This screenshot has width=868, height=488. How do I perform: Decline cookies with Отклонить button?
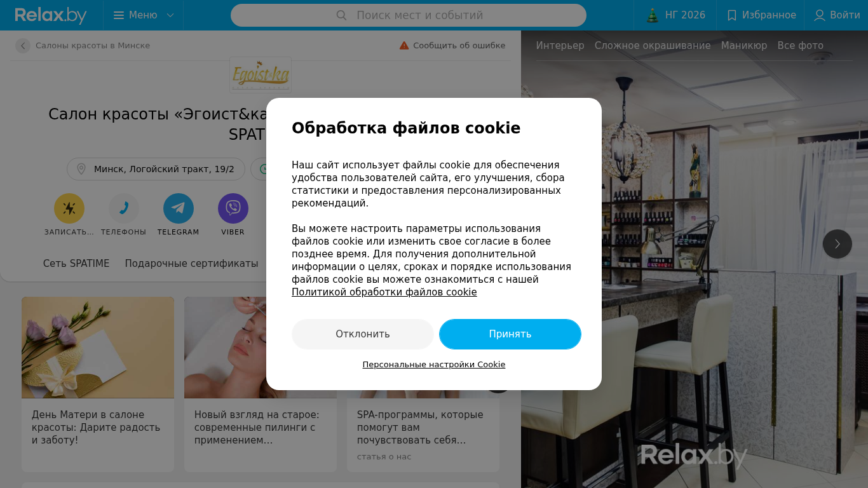click(x=363, y=334)
